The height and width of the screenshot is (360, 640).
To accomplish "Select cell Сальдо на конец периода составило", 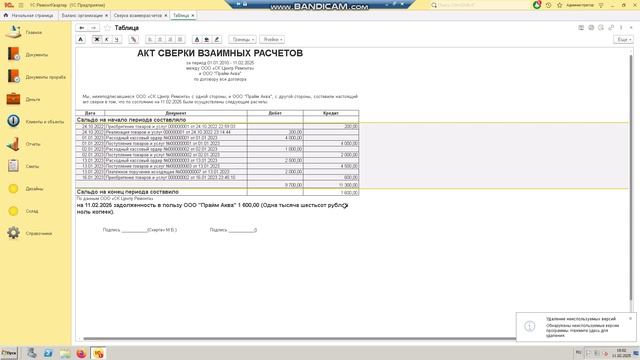I will 161,192.
